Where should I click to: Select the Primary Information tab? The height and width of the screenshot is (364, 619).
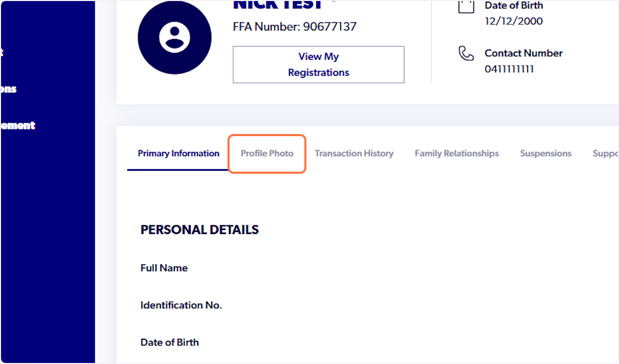[x=178, y=154]
